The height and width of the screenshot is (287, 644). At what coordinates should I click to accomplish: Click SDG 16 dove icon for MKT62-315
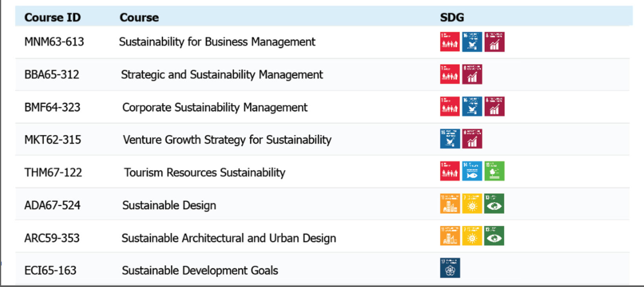click(450, 139)
